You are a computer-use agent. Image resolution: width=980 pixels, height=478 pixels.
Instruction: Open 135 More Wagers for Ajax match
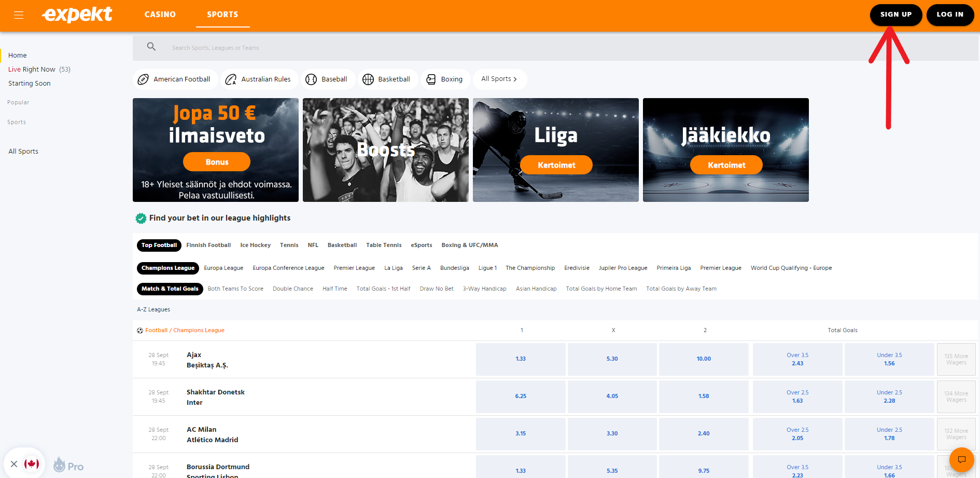(x=956, y=359)
